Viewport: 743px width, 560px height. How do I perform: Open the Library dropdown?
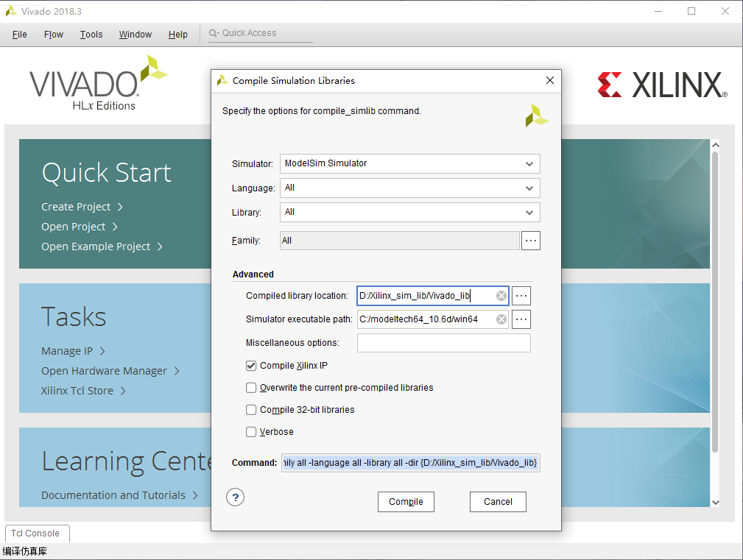coord(529,212)
